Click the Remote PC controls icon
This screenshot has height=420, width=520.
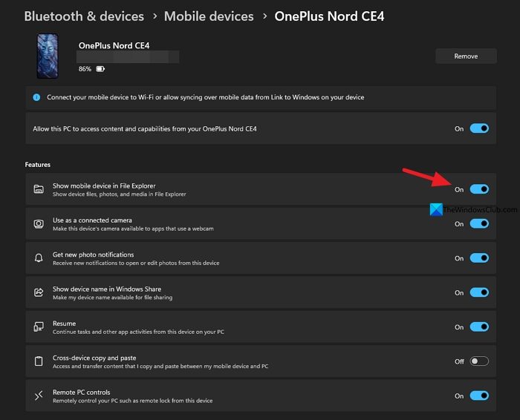tap(39, 396)
